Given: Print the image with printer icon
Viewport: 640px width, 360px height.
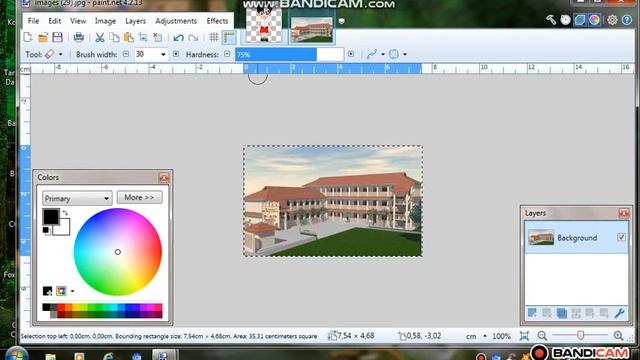Looking at the screenshot, I should click(78, 38).
